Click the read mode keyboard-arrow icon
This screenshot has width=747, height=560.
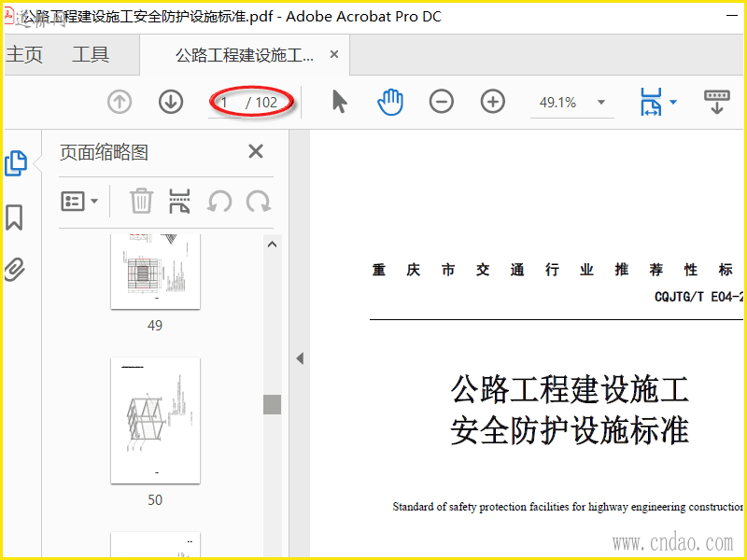click(717, 102)
